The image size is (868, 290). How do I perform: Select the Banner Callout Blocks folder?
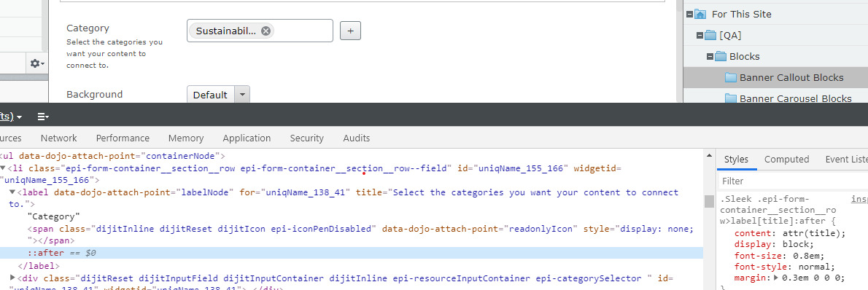pyautogui.click(x=791, y=77)
